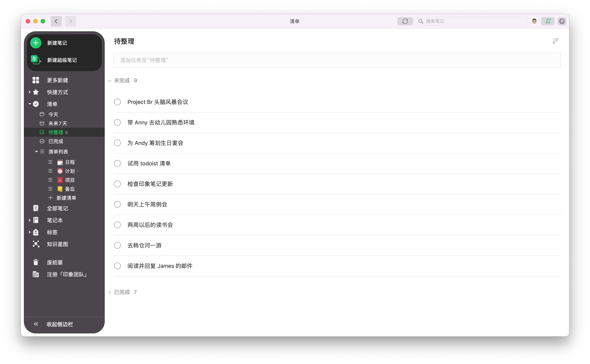
Task: Click 新建超级笔记 label
Action: coord(62,60)
